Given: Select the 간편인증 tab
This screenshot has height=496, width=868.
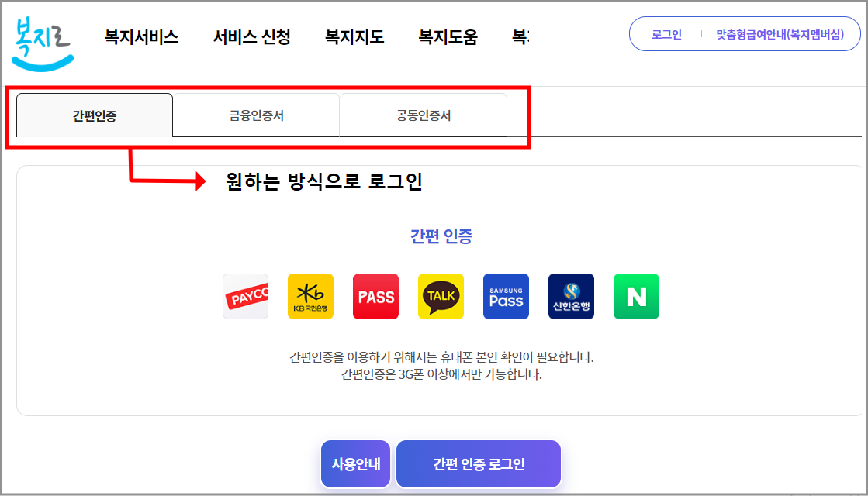Looking at the screenshot, I should (x=95, y=115).
